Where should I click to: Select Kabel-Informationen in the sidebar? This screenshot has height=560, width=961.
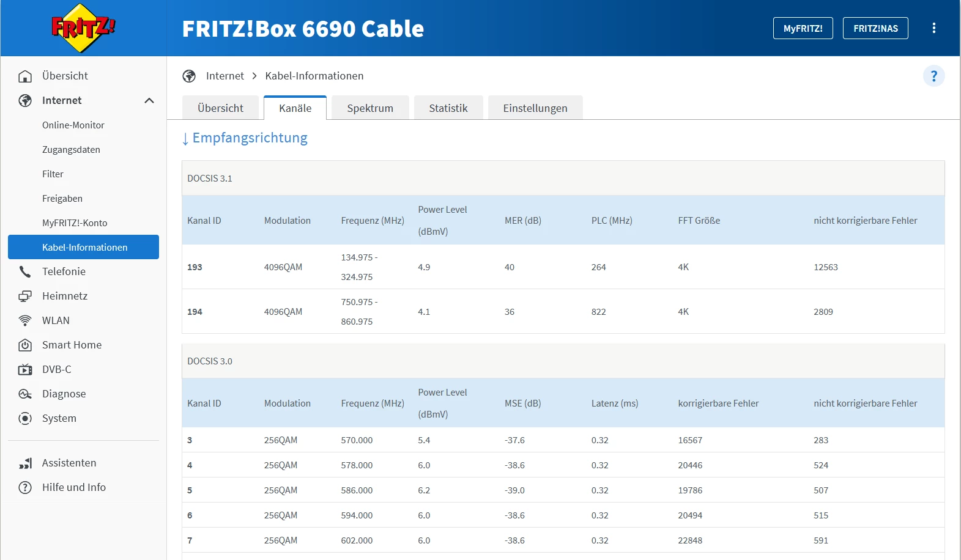[x=83, y=247]
